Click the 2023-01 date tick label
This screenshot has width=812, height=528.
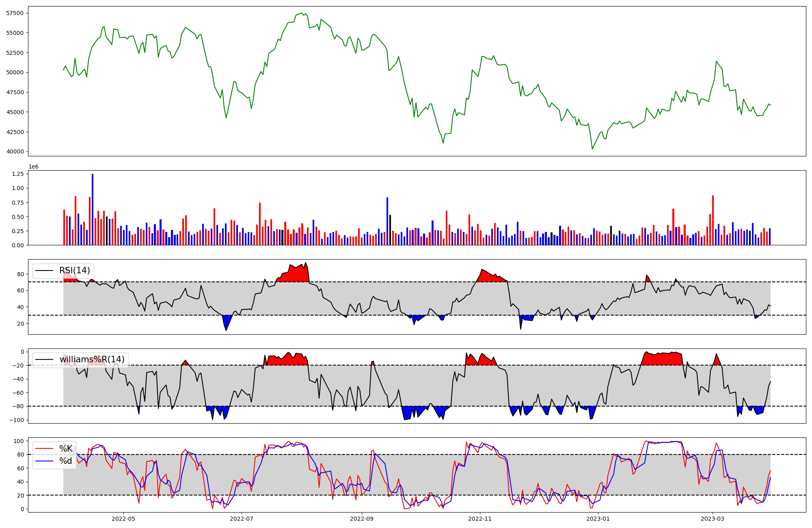[598, 519]
